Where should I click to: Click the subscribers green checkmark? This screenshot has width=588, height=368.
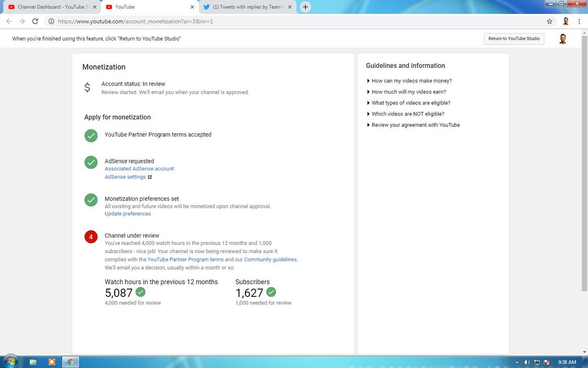point(271,292)
